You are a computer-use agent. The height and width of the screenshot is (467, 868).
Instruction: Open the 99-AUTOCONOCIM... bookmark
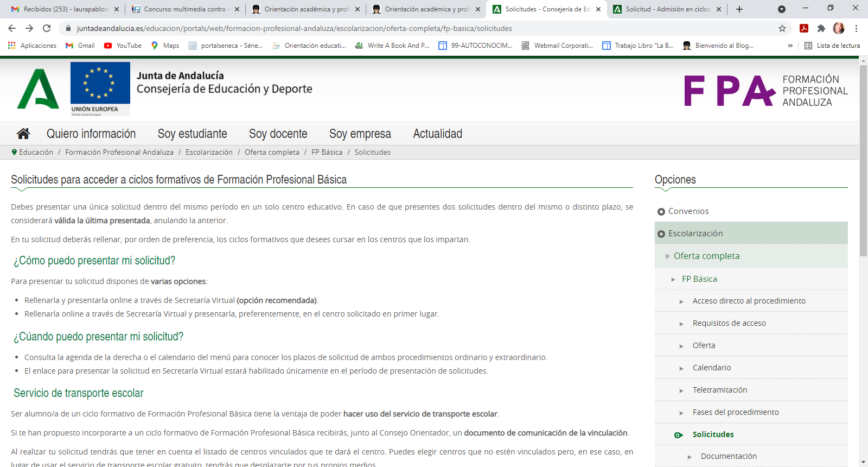pyautogui.click(x=476, y=46)
